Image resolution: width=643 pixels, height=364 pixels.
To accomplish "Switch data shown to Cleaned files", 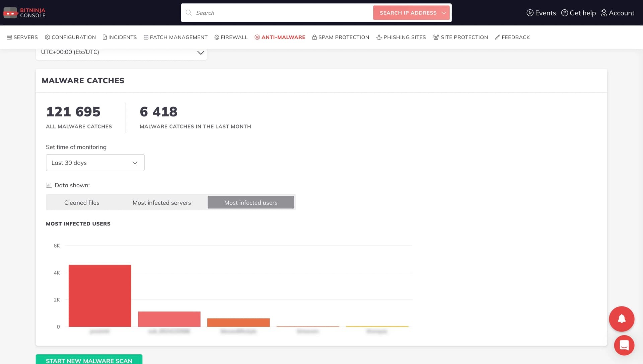I will click(82, 202).
